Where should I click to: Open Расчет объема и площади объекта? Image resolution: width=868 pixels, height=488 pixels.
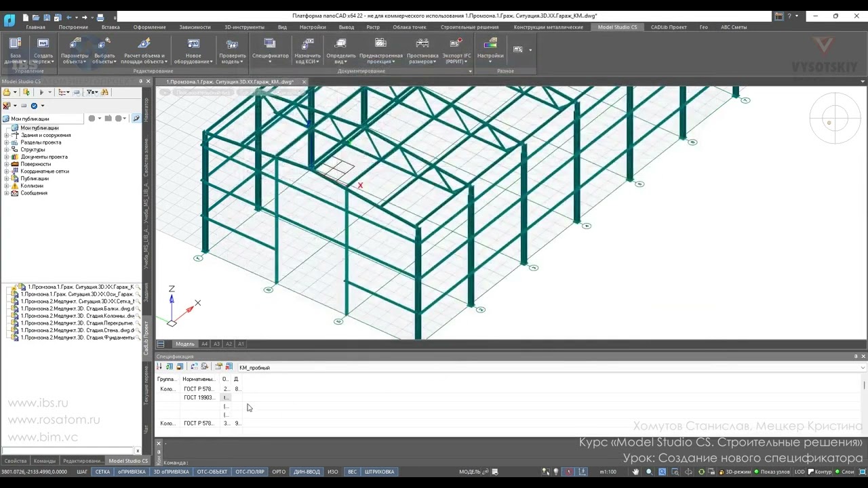(x=144, y=50)
